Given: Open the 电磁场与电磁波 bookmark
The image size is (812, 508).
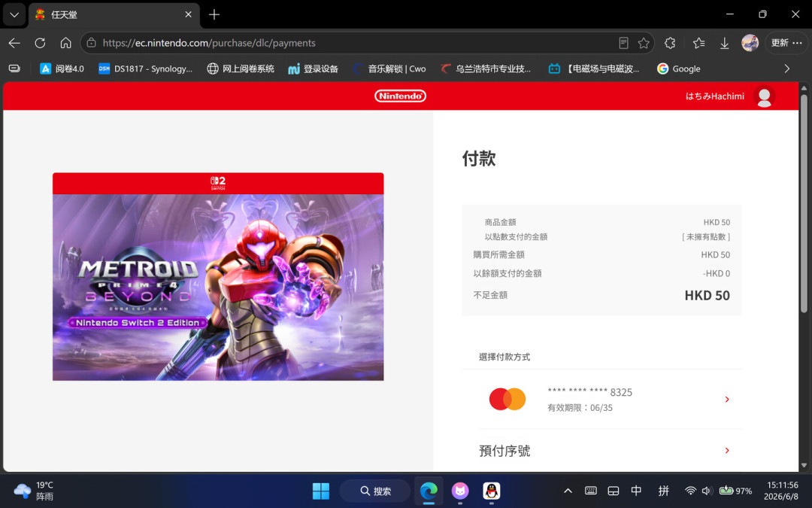Looking at the screenshot, I should point(594,68).
